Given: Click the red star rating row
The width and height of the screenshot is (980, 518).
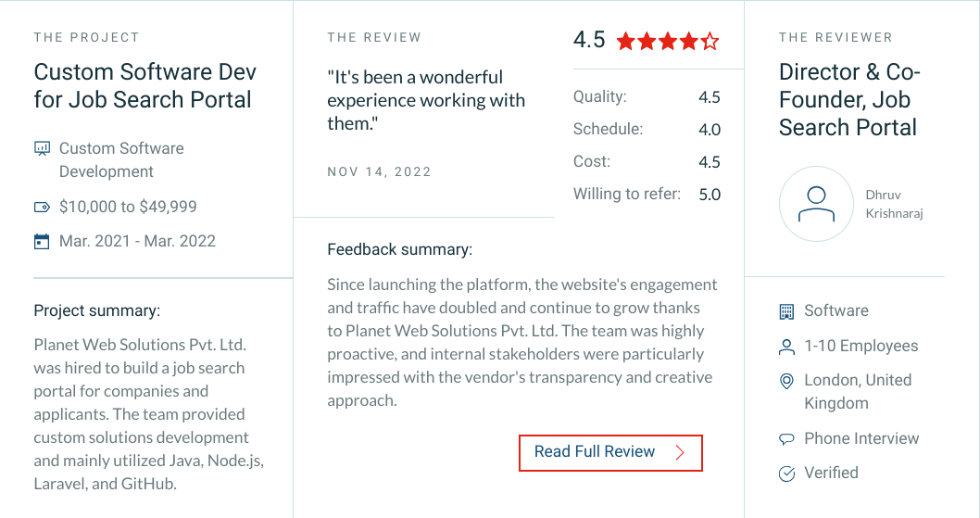Looking at the screenshot, I should 668,42.
